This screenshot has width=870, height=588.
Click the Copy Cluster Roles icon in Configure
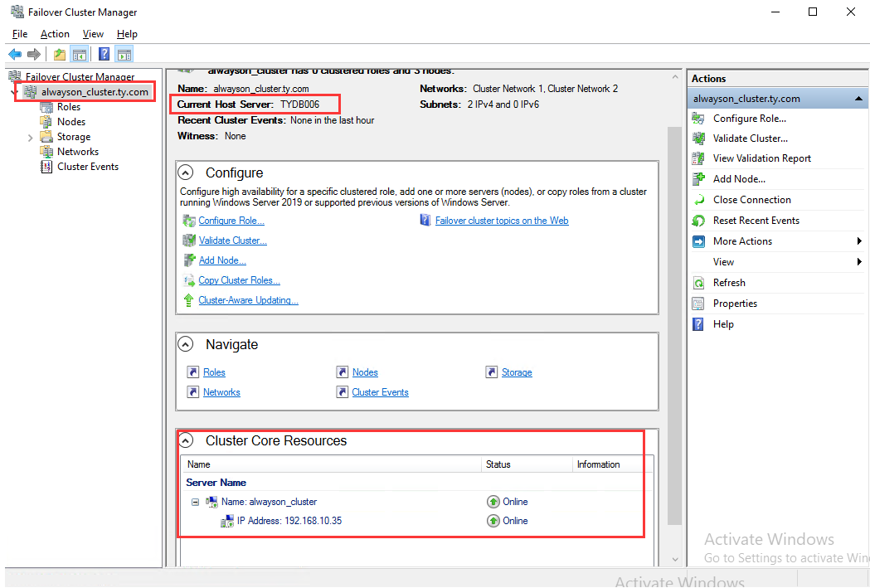(x=188, y=280)
